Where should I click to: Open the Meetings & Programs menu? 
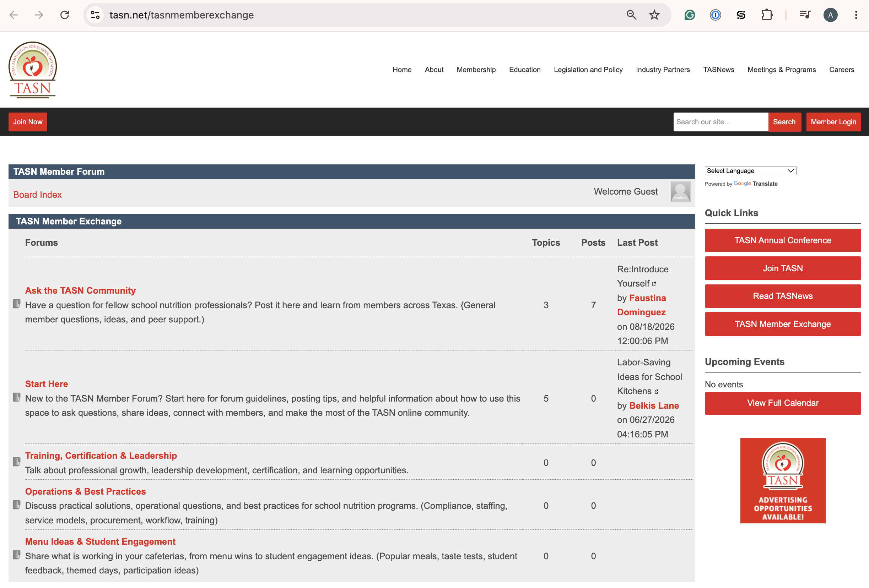782,70
